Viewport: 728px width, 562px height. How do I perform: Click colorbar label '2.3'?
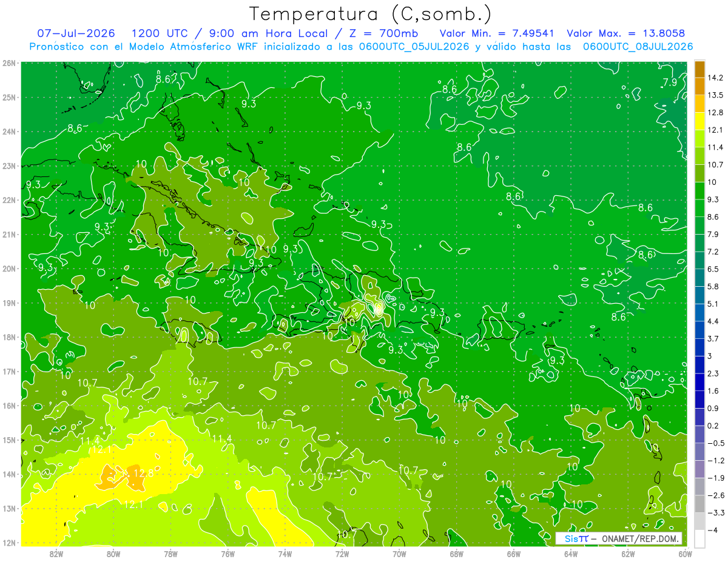click(713, 373)
